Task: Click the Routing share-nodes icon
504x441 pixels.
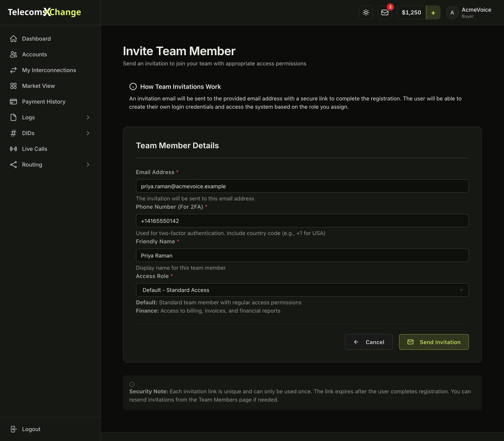Action: (13, 165)
